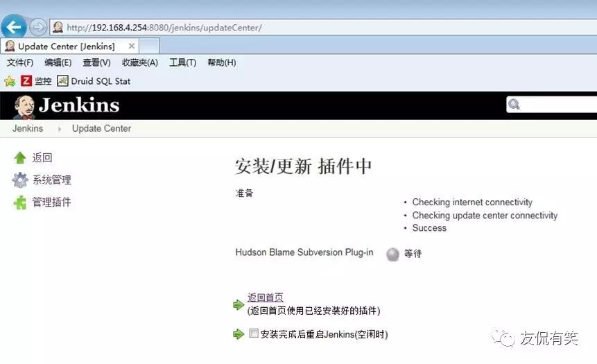Click the 准备 label
This screenshot has height=364, width=597.
(x=245, y=193)
